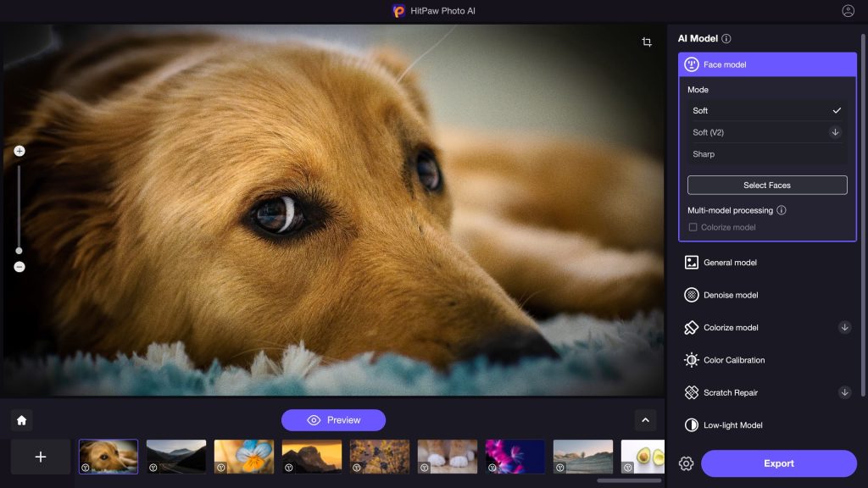Screen dimensions: 868x488
Task: Select the Color Calibration model
Action: (733, 360)
